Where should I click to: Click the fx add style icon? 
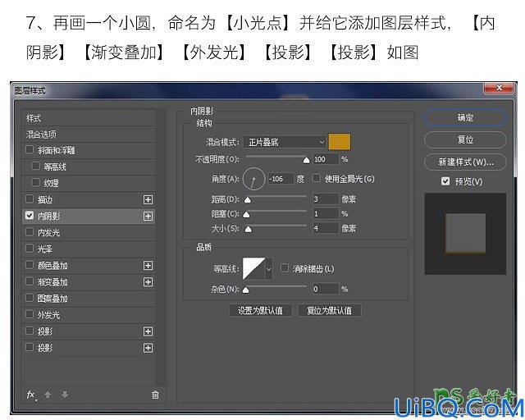[31, 395]
